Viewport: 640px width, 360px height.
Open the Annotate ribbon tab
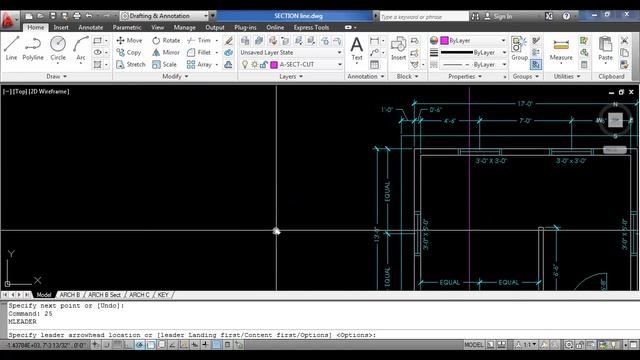click(91, 27)
